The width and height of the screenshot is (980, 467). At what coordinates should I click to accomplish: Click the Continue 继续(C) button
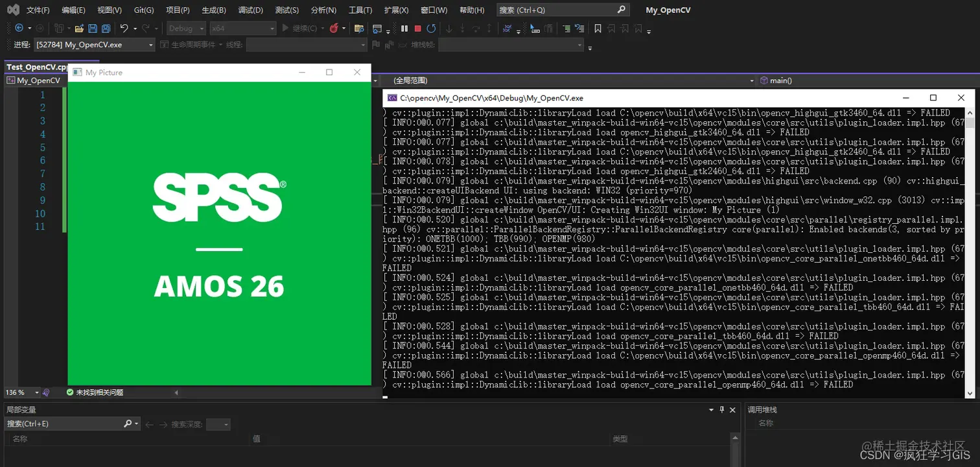(299, 29)
